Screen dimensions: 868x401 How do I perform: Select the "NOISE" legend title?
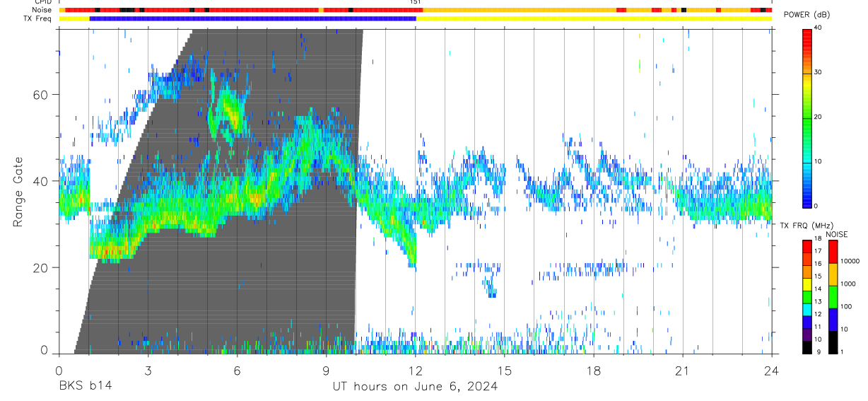(x=836, y=234)
